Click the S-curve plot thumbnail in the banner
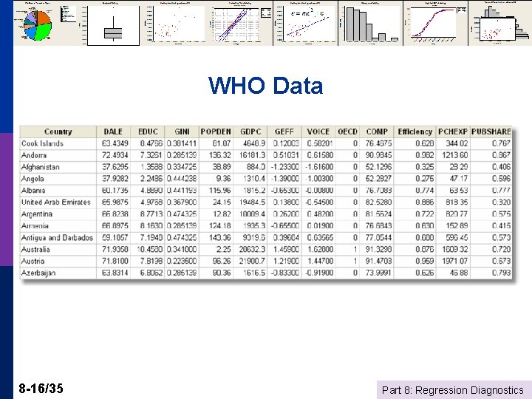 click(x=436, y=23)
